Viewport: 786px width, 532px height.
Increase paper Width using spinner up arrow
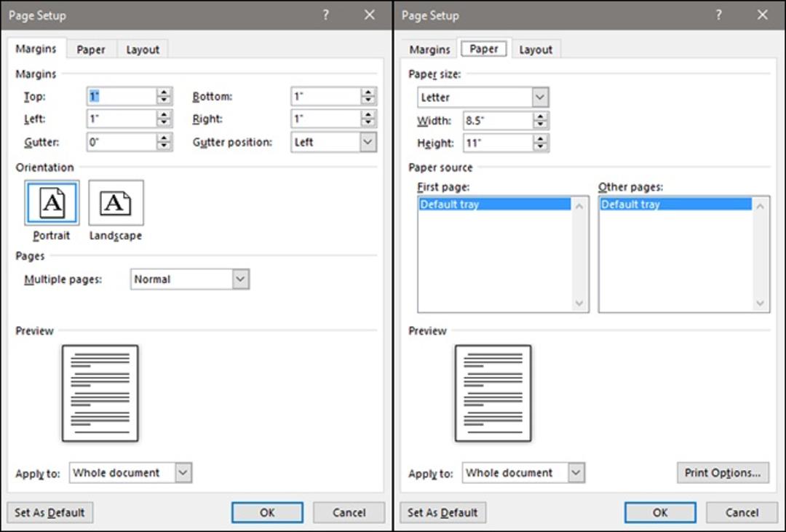(x=540, y=116)
